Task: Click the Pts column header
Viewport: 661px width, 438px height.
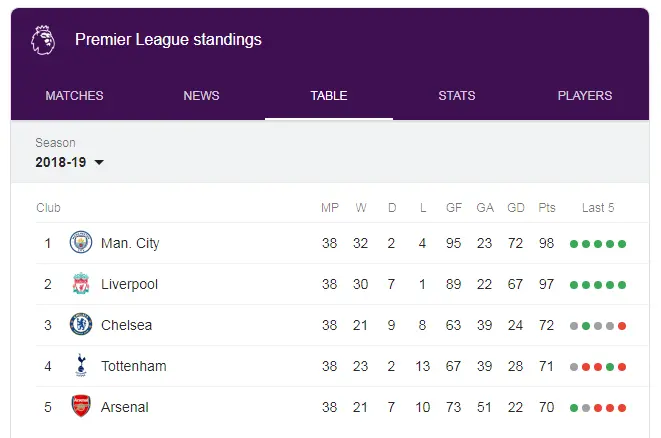Action: pos(547,208)
